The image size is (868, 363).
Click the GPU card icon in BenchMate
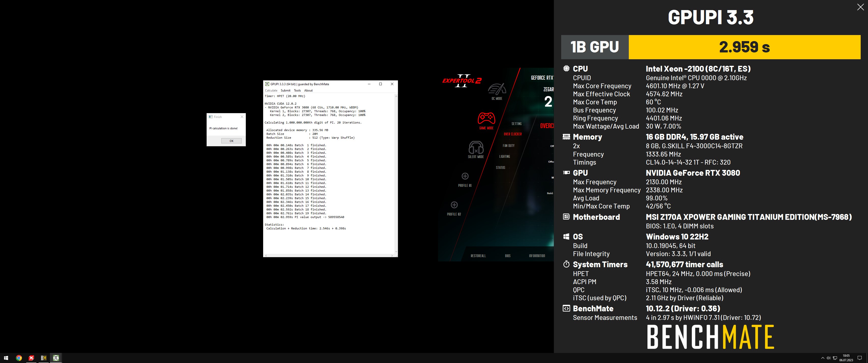point(566,172)
